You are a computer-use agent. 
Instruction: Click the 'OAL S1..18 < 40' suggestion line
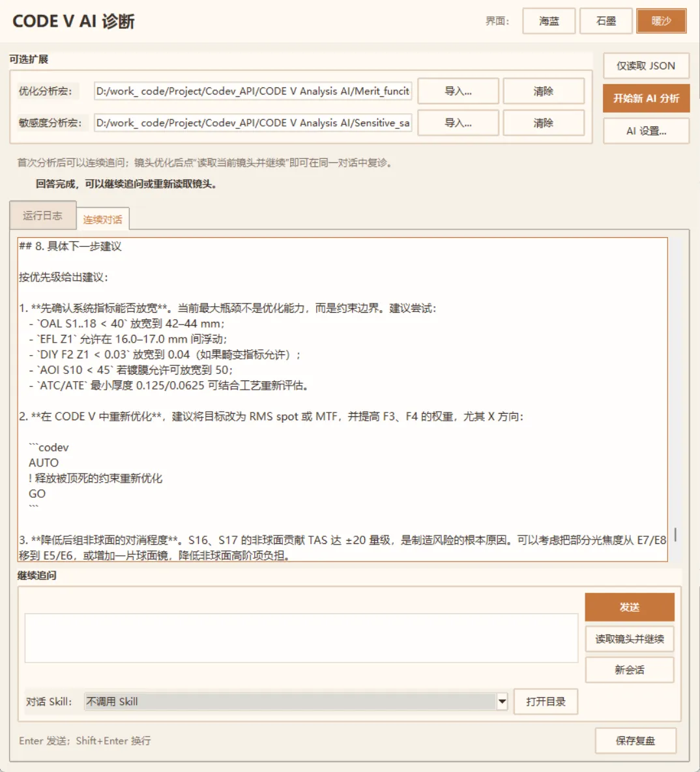[126, 324]
